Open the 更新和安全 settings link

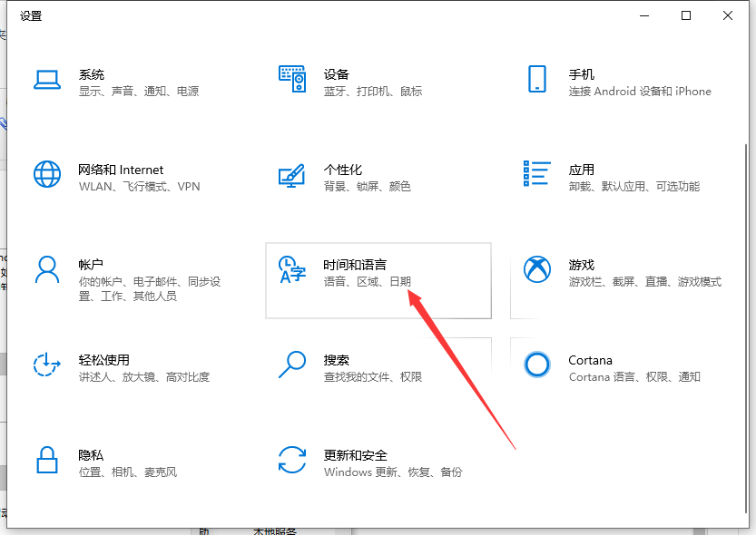click(356, 455)
